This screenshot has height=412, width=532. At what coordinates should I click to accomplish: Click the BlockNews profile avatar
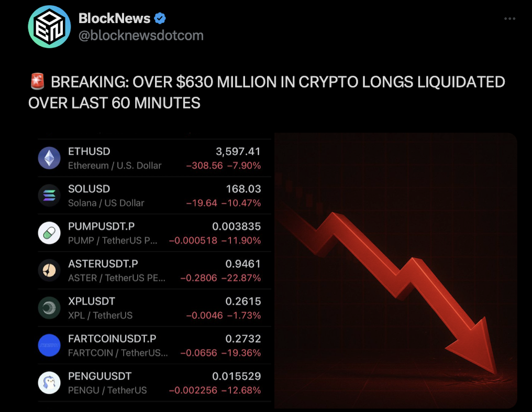click(x=49, y=27)
